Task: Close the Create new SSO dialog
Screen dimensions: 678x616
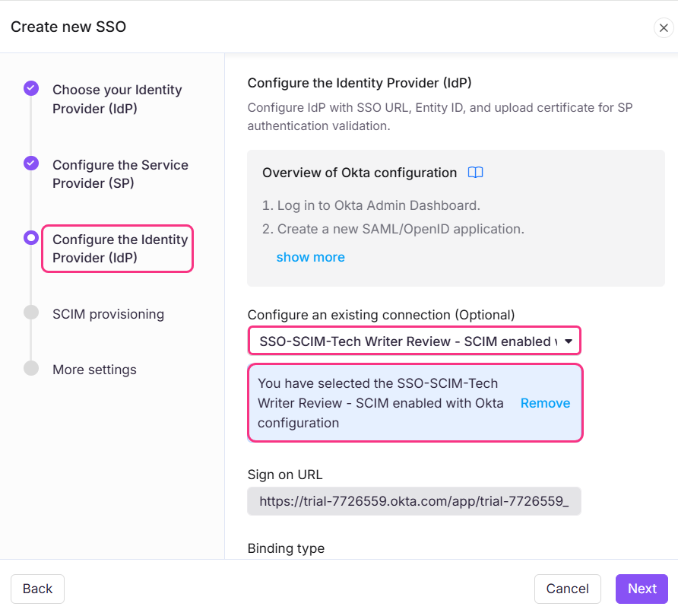Action: pyautogui.click(x=663, y=28)
